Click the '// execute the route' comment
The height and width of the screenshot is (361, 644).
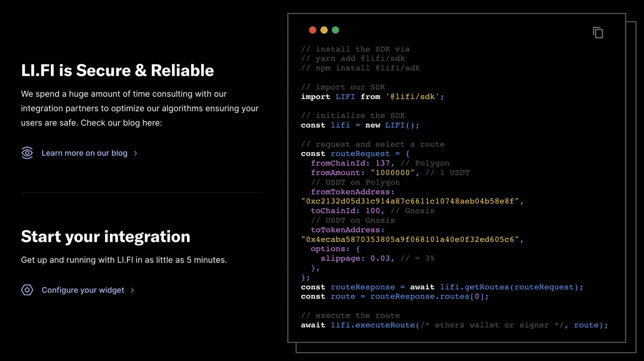tap(351, 316)
